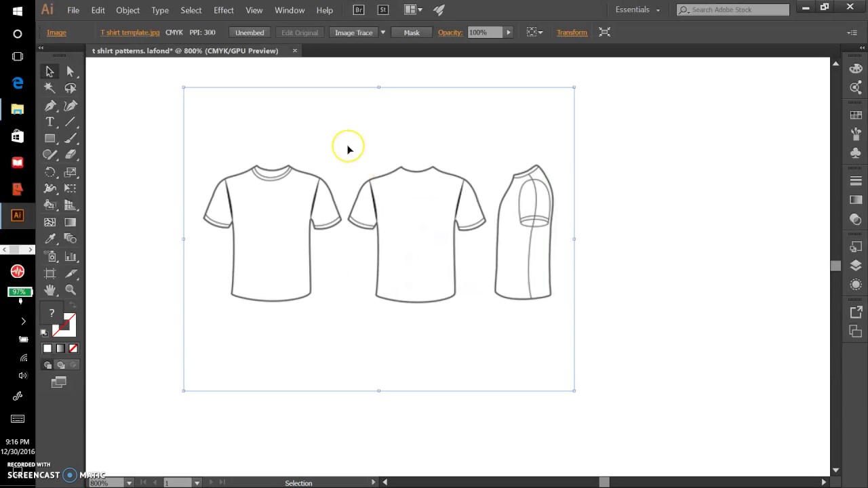Select the Artboard tool

point(50,273)
